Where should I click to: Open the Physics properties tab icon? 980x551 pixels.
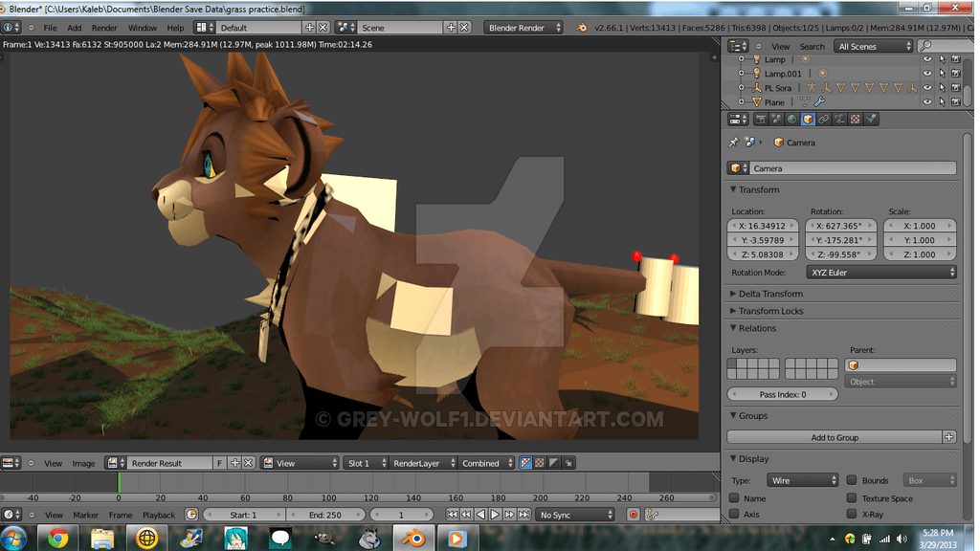[x=871, y=119]
